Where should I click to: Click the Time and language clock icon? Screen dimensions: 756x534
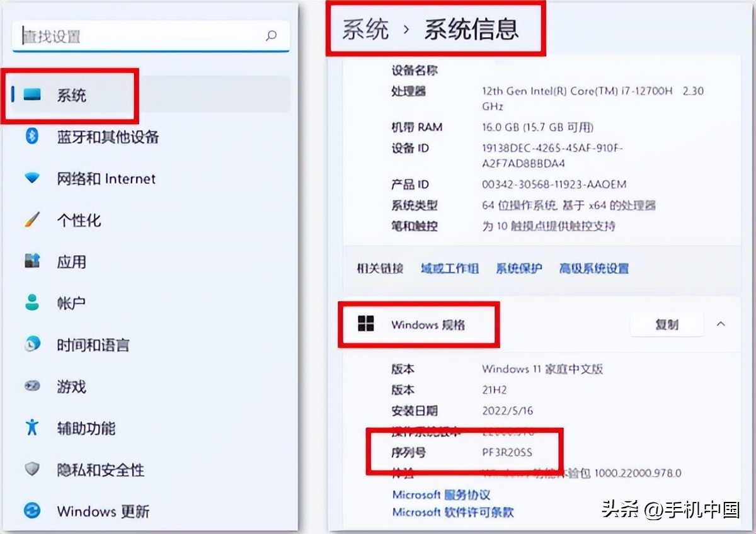(x=32, y=344)
